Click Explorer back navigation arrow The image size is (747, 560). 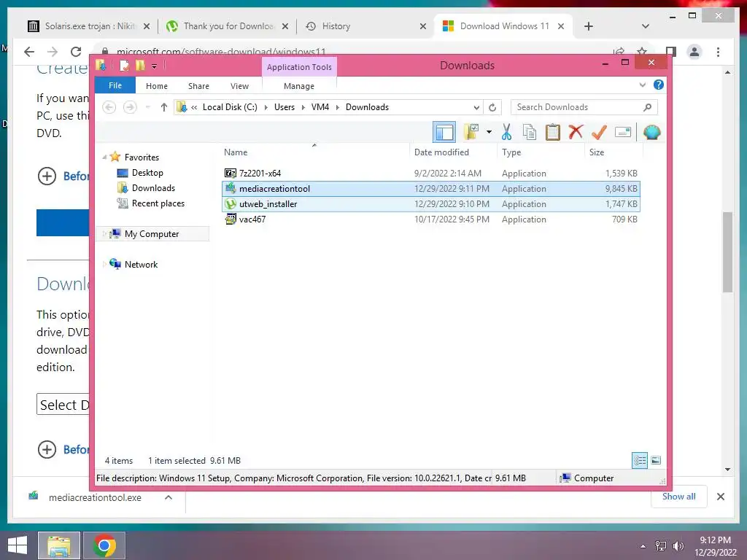109,107
